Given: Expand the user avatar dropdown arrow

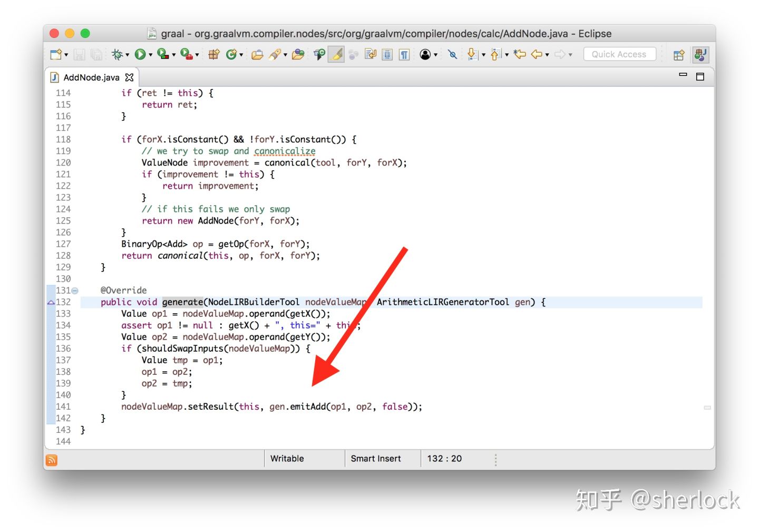Looking at the screenshot, I should pos(435,55).
